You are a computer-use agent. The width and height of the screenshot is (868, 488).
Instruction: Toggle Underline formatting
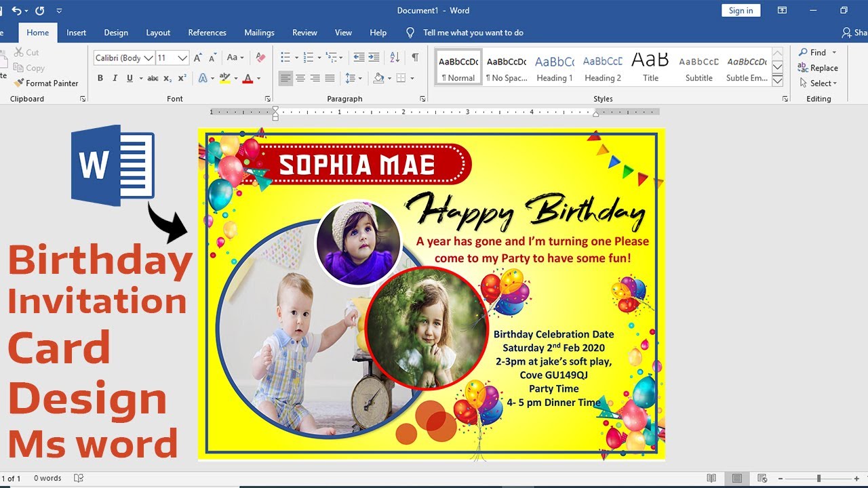[x=130, y=78]
